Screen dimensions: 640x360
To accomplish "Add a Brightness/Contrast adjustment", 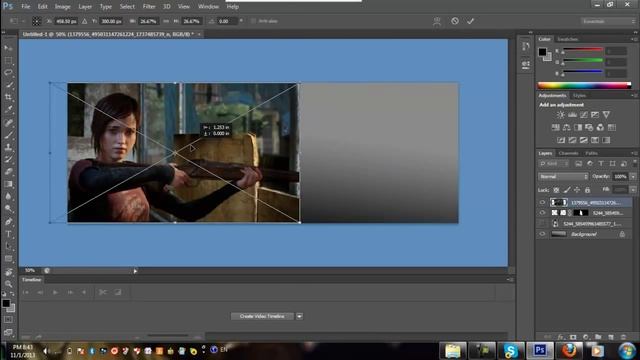I will [561, 115].
